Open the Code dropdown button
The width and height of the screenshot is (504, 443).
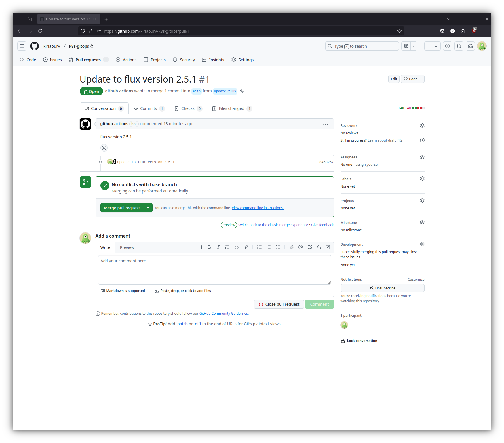tap(412, 79)
